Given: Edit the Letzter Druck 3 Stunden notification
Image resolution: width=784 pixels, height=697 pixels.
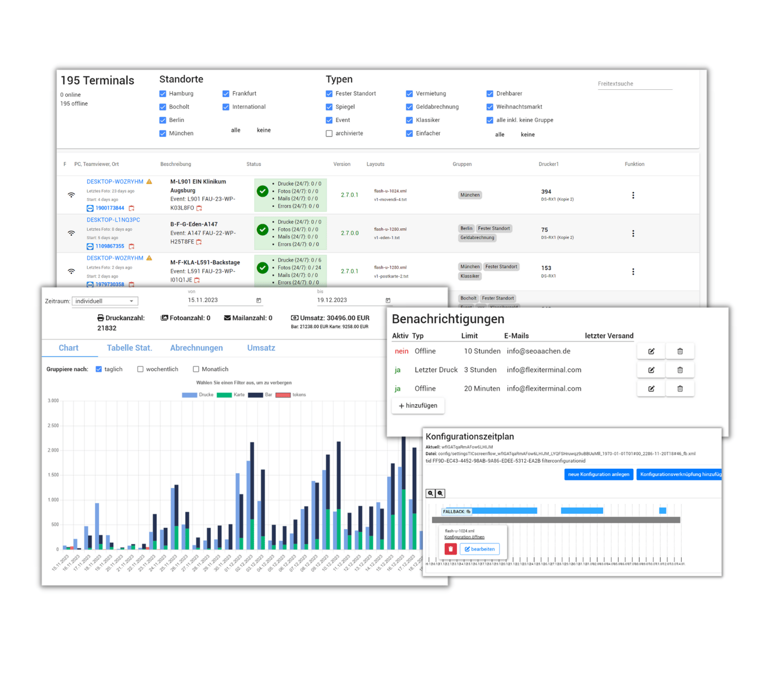Looking at the screenshot, I should click(651, 370).
